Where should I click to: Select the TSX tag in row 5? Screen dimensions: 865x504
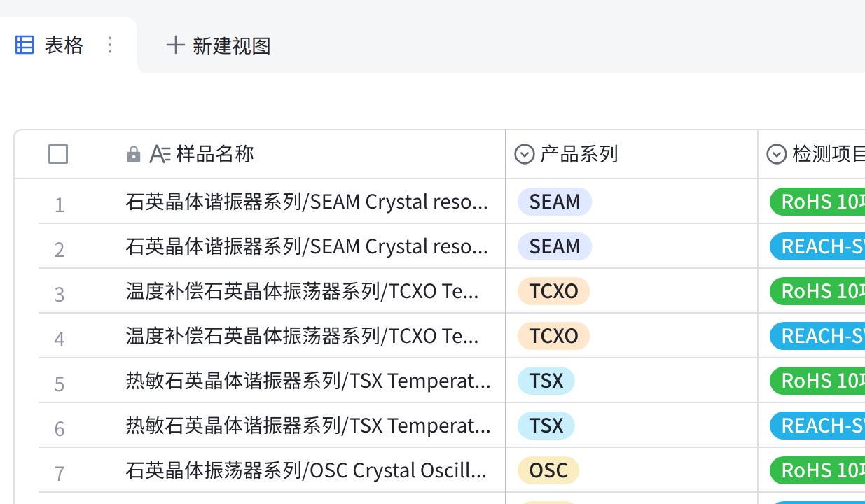click(546, 381)
